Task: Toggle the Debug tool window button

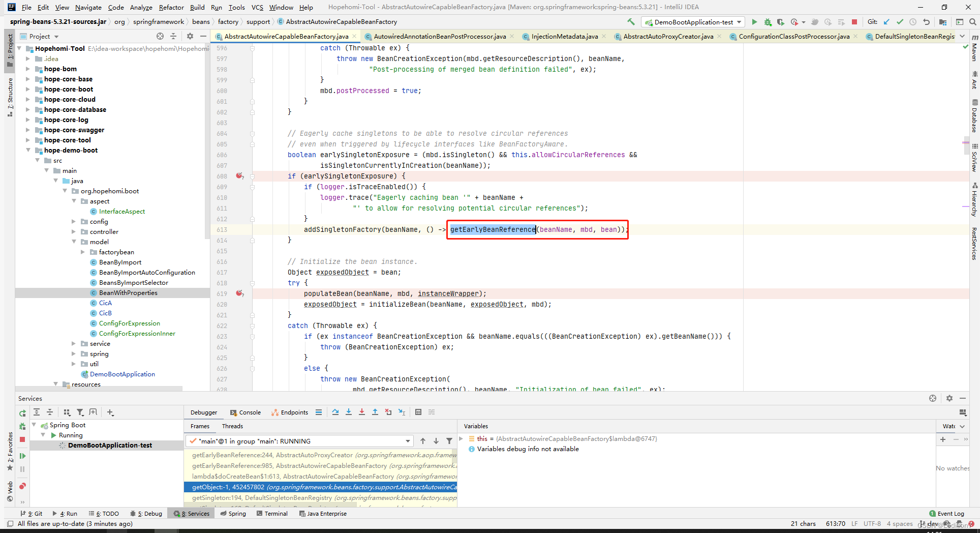Action: 146,514
